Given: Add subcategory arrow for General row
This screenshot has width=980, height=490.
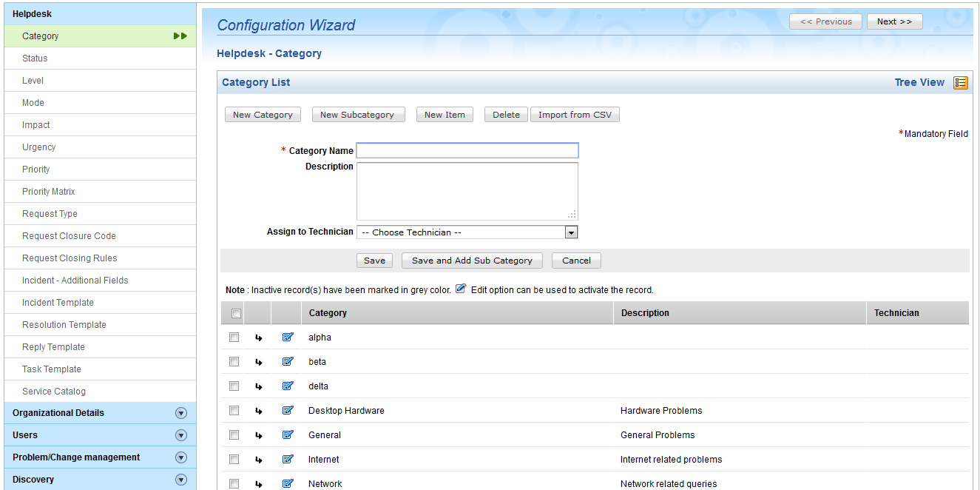Looking at the screenshot, I should pyautogui.click(x=258, y=436).
